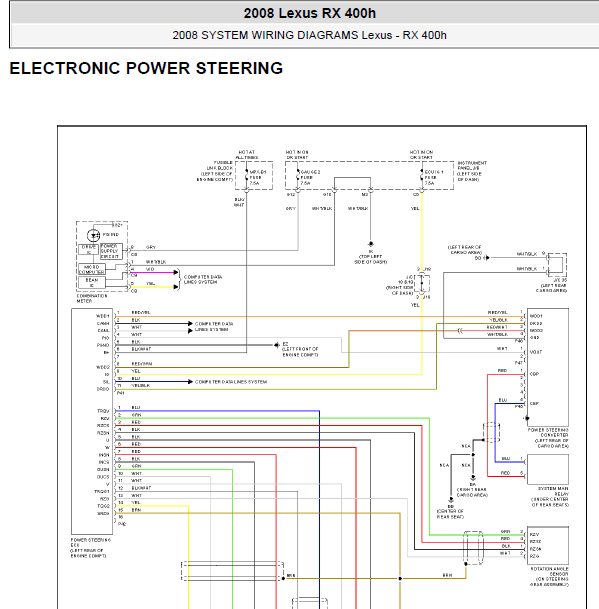Viewport: 599px width, 609px height.
Task: Click the '(TOP LEFT SIDE OF DASH)' ground label
Action: tap(371, 259)
